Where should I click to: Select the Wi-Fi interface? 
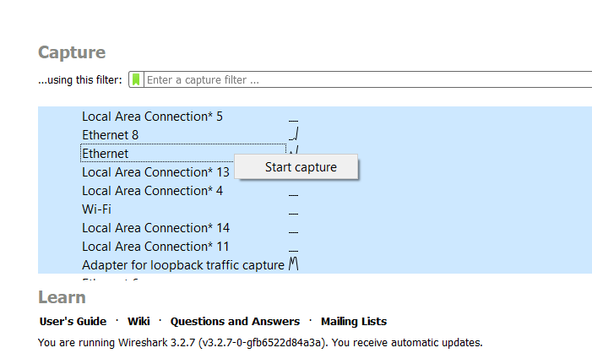(x=97, y=209)
